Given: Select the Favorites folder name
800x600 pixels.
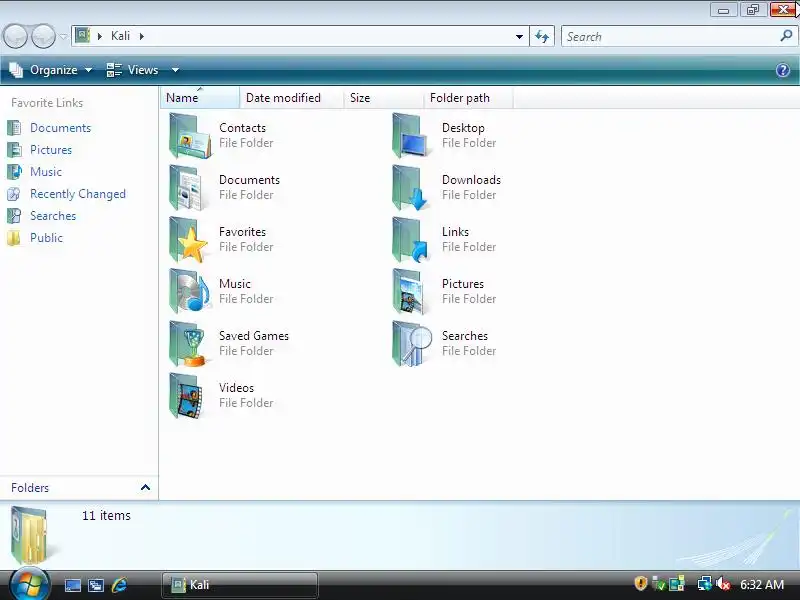Looking at the screenshot, I should tap(242, 232).
